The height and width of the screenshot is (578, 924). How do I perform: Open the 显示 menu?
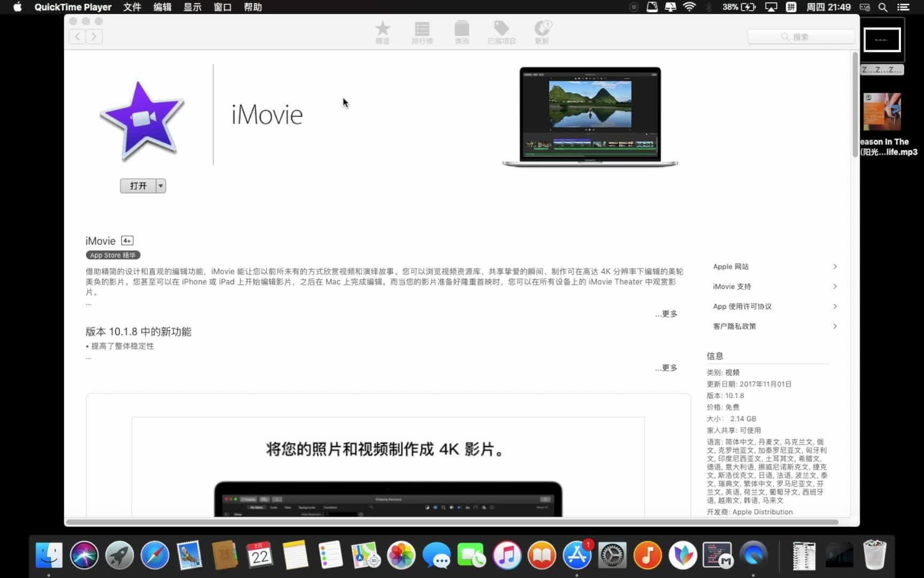[192, 7]
